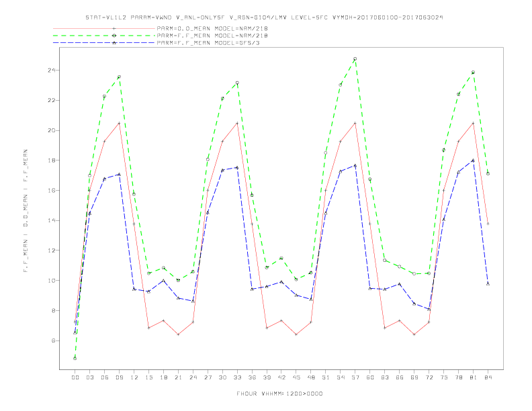Select the blue legend entry PARM=F.F_MEAN MODEL=GFS/3

point(208,43)
